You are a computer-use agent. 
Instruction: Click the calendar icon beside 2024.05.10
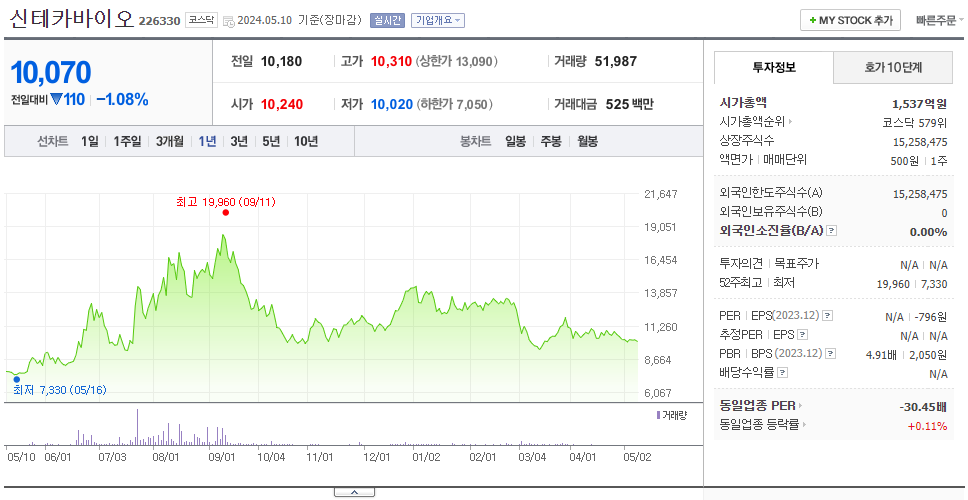[228, 21]
